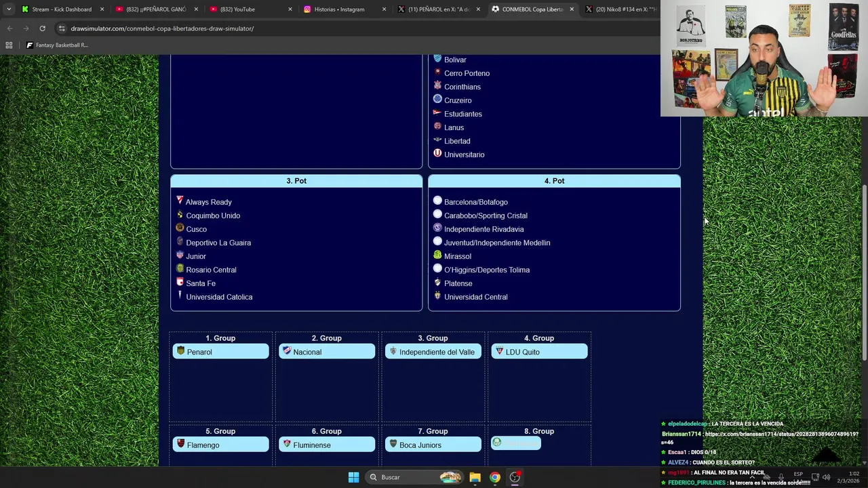
Task: Click the Deportivo La Guaira crest icon
Action: (x=180, y=241)
